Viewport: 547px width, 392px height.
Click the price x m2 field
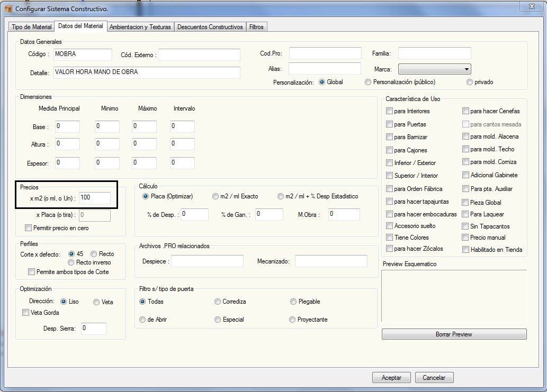(95, 198)
